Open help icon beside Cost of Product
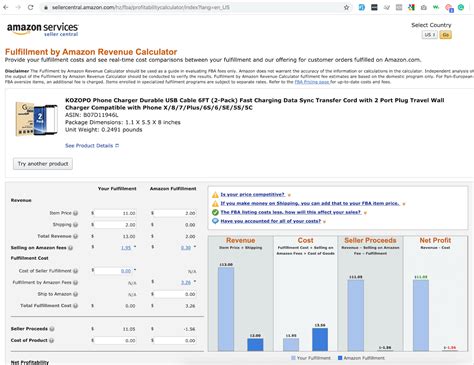This screenshot has width=474, height=365. tap(52, 340)
